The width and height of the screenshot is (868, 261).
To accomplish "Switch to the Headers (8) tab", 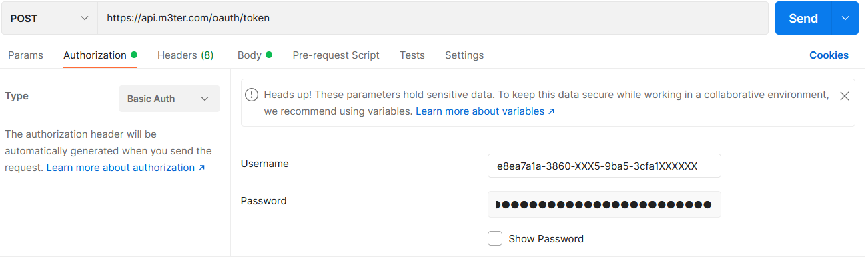I will click(x=185, y=55).
